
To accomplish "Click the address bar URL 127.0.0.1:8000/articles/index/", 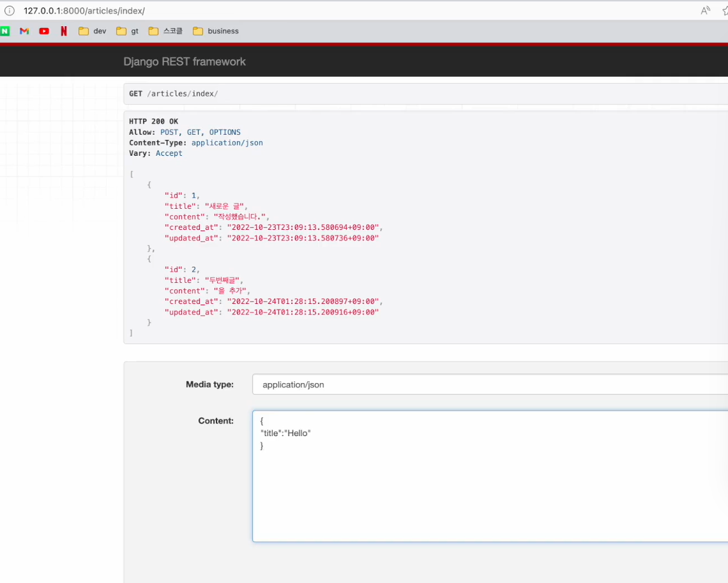I will tap(84, 11).
